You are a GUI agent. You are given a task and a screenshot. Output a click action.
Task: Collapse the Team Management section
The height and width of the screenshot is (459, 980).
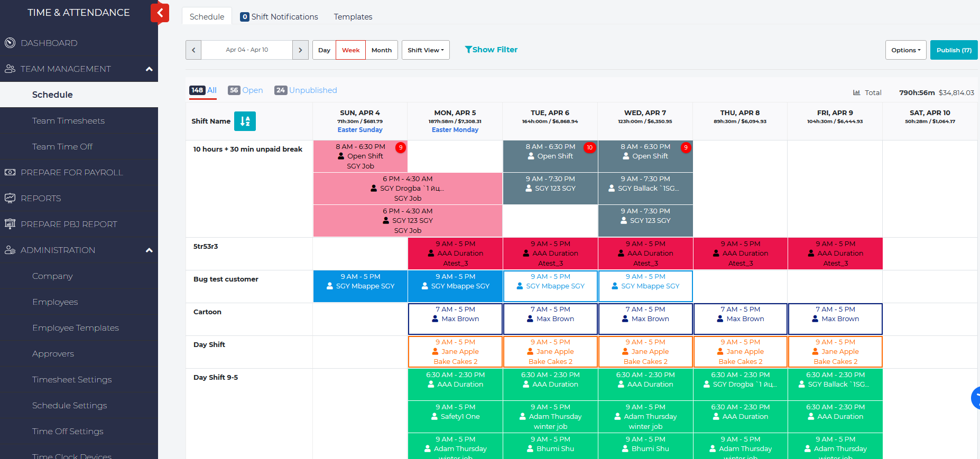pos(149,69)
